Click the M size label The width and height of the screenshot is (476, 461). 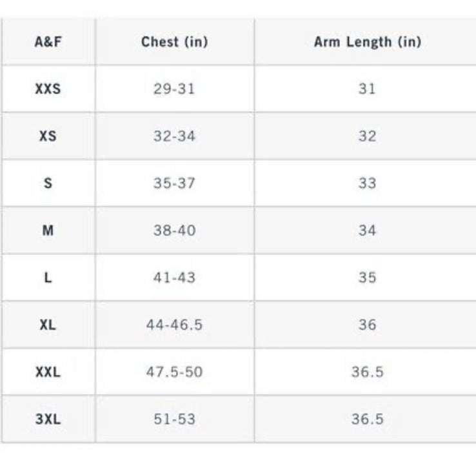coord(48,230)
